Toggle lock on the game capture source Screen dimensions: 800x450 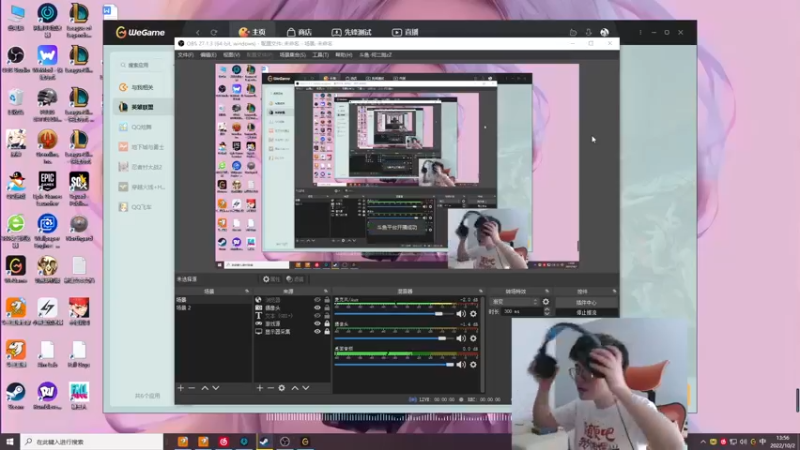(327, 323)
